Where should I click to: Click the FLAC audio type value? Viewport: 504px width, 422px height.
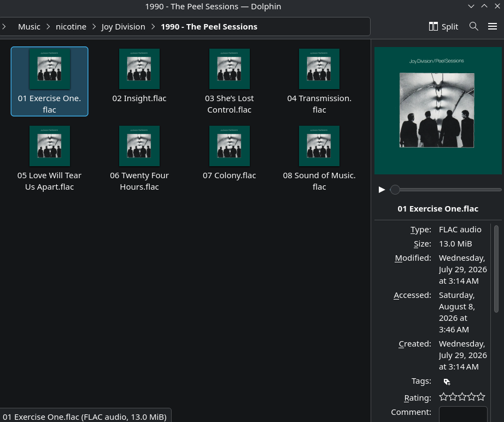(x=460, y=230)
